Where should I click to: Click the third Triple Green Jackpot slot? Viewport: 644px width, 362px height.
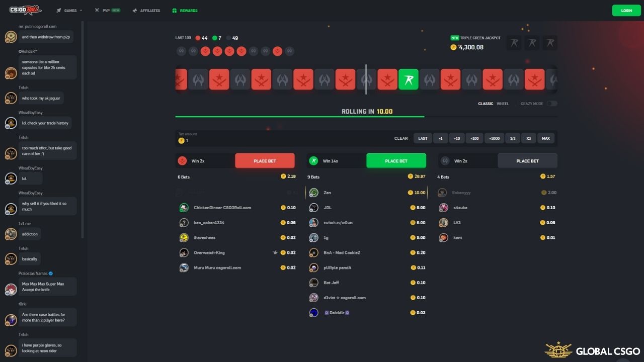550,43
